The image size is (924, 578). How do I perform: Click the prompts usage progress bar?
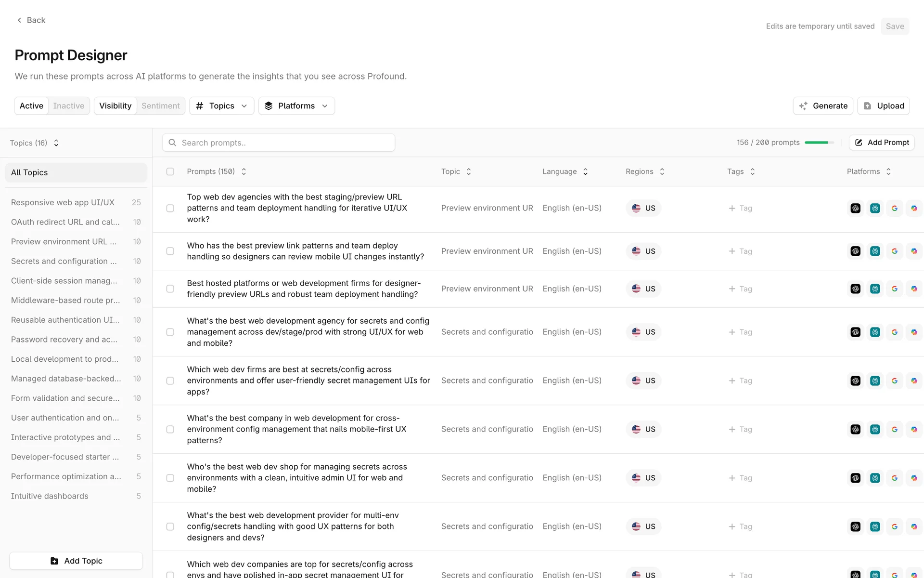(x=819, y=143)
